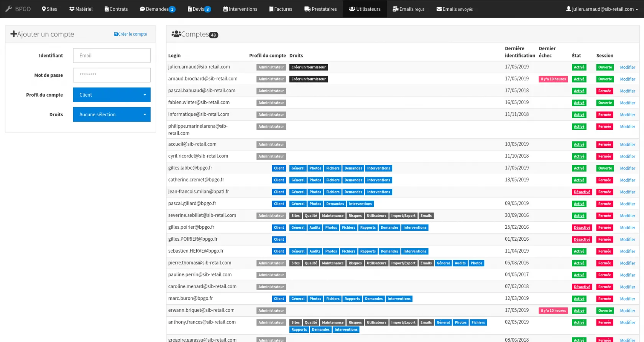Screen dimensions: 644x342
Task: Toggle Ouverte session for gilles.labbe account
Action: 605,168
